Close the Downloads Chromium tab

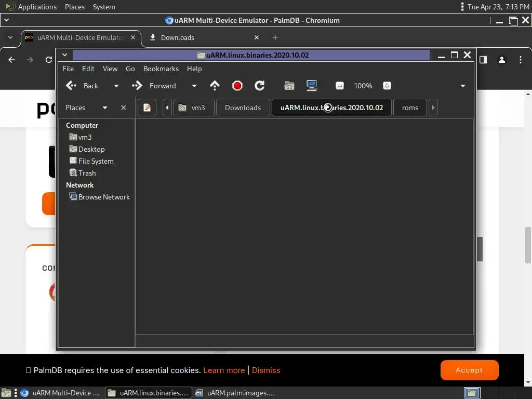point(257,37)
